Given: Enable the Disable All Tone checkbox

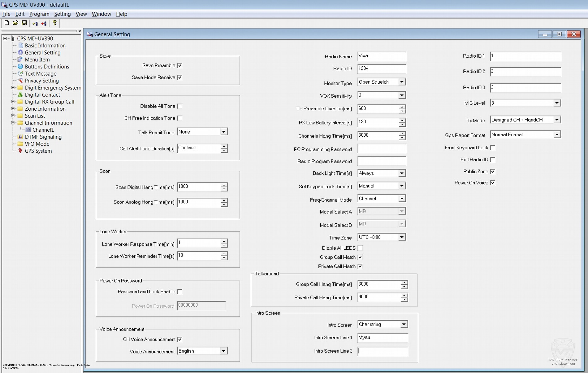Looking at the screenshot, I should [180, 106].
